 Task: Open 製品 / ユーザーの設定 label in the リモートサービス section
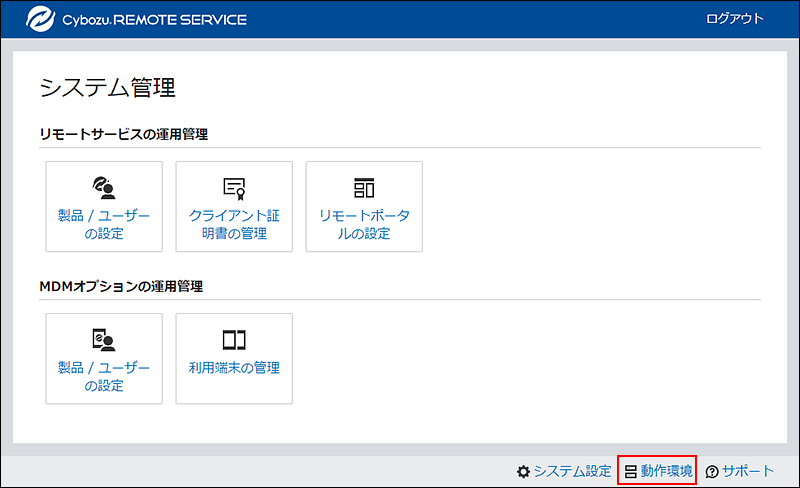coord(104,225)
